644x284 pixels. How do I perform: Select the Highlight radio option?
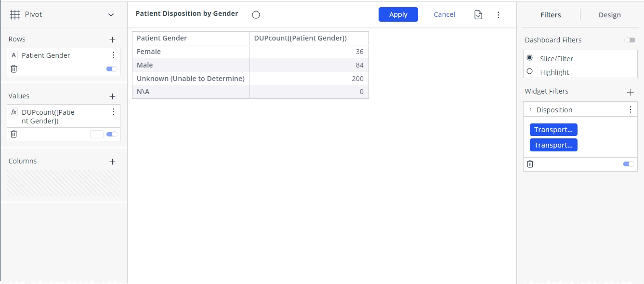click(530, 71)
